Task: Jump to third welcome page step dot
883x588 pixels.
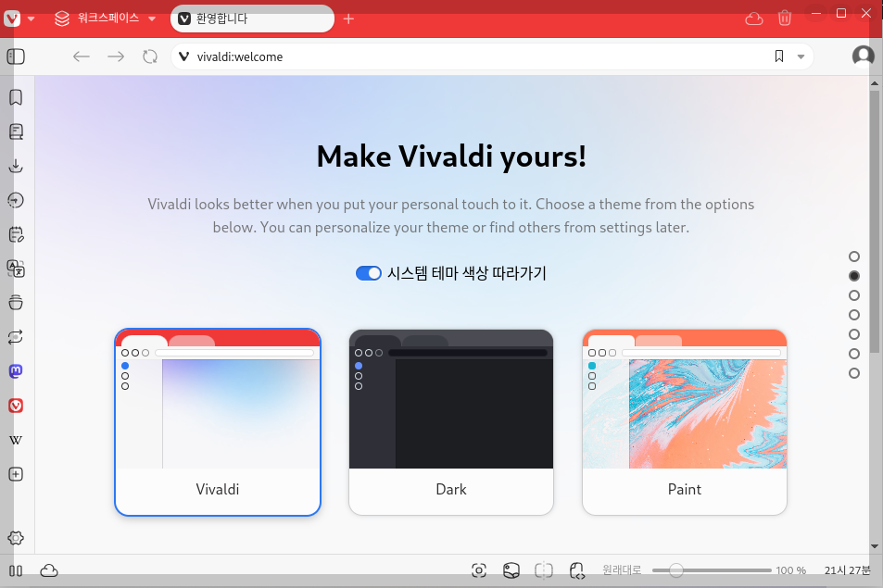Action: pos(854,295)
